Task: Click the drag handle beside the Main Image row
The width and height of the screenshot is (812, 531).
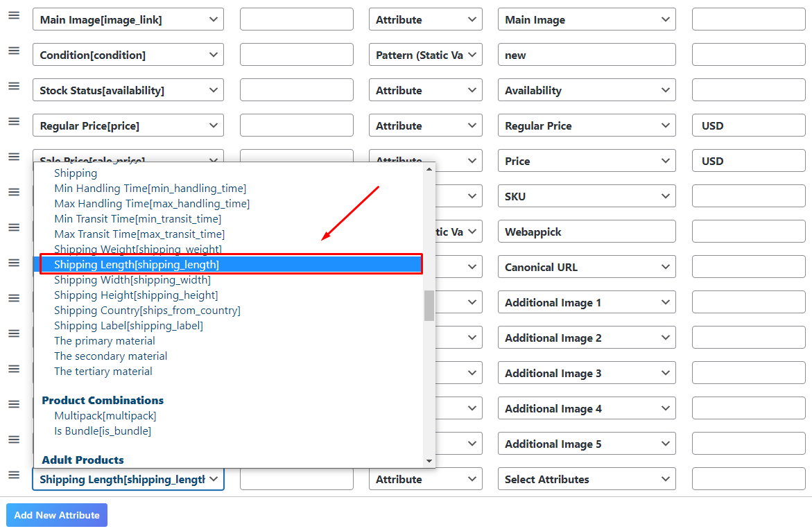Action: pos(13,15)
